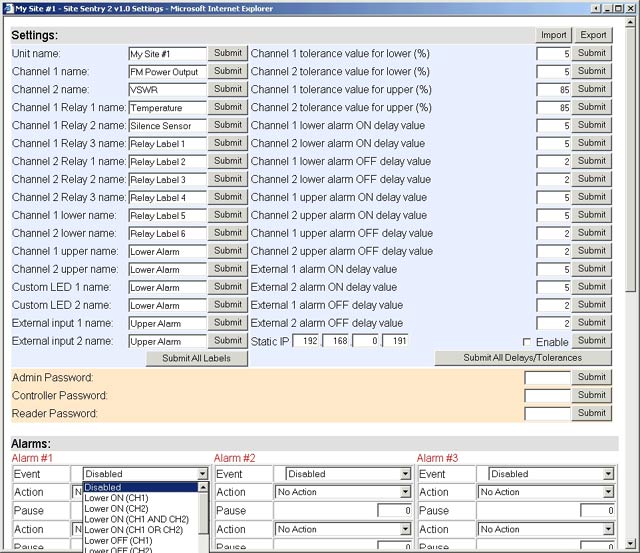The width and height of the screenshot is (640, 553).
Task: Click event list scrollbar up arrow
Action: point(203,487)
